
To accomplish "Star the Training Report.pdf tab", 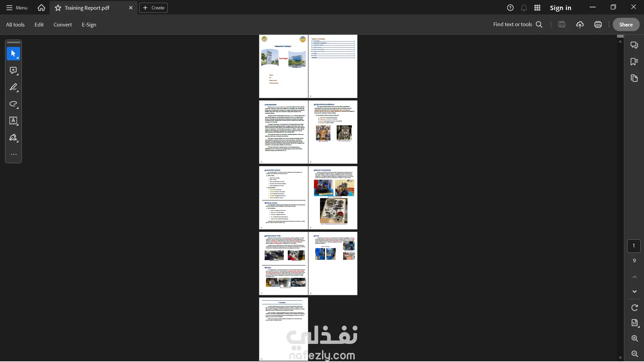I will 58,8.
